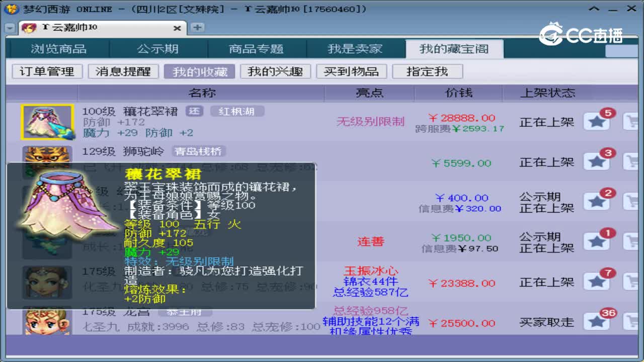Click the tab favicon icon
This screenshot has height=362, width=644.
click(29, 28)
